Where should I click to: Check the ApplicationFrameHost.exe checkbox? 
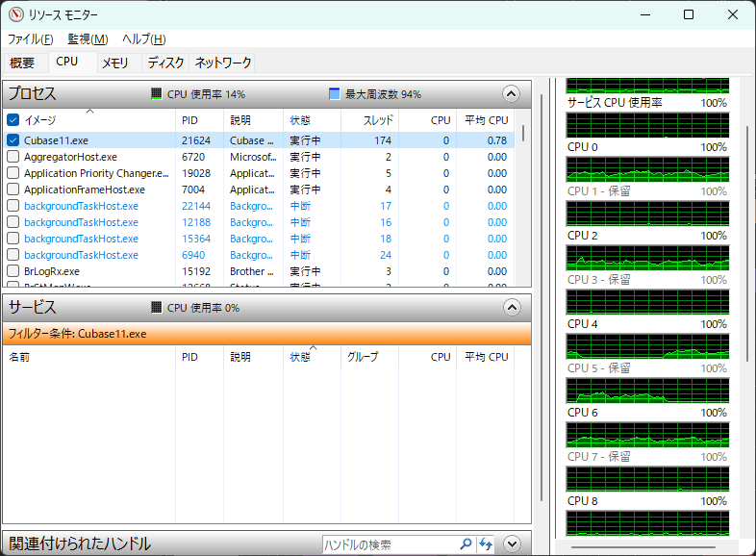tap(13, 190)
